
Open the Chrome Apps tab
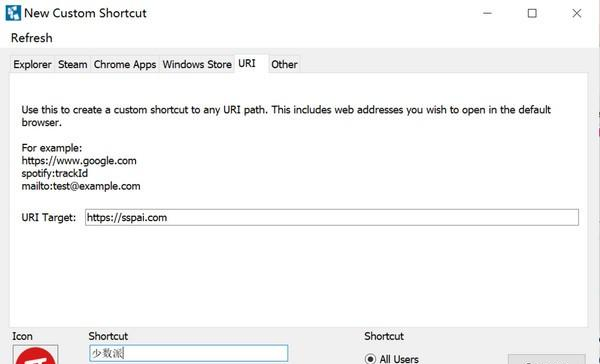(125, 64)
